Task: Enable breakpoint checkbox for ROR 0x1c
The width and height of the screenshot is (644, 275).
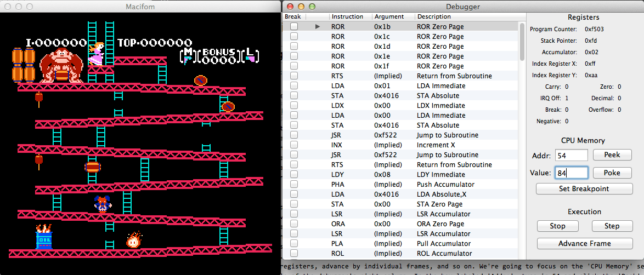Action: click(x=293, y=37)
